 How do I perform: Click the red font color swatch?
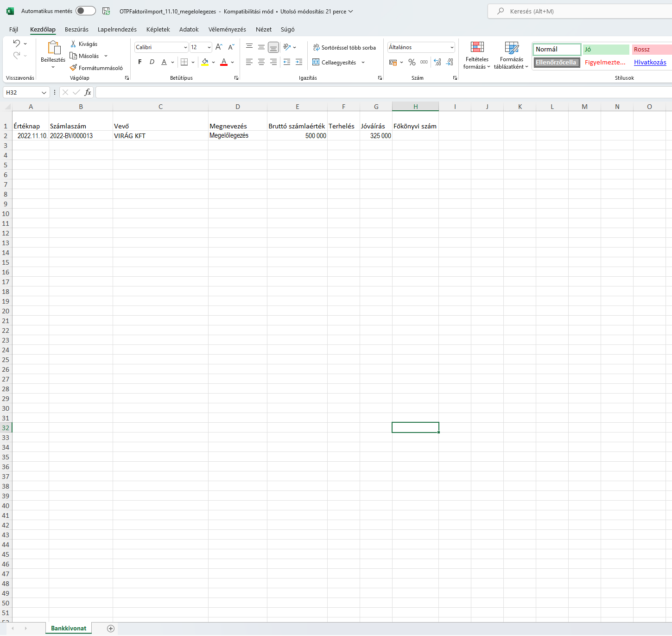pos(223,65)
